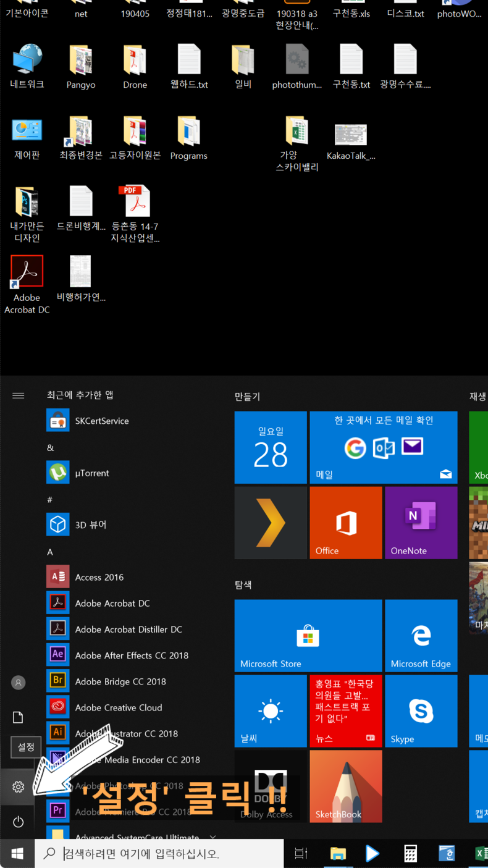This screenshot has height=868, width=488.
Task: Open Task View from the taskbar
Action: coord(301,854)
